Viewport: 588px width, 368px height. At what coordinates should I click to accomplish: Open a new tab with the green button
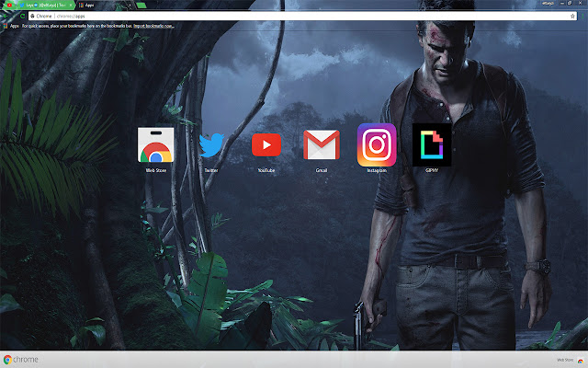click(x=141, y=5)
